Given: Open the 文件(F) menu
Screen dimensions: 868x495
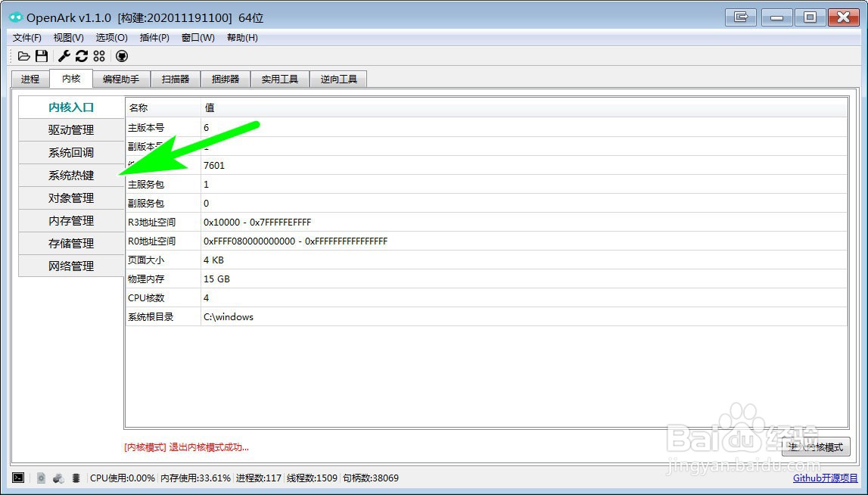Looking at the screenshot, I should point(27,38).
